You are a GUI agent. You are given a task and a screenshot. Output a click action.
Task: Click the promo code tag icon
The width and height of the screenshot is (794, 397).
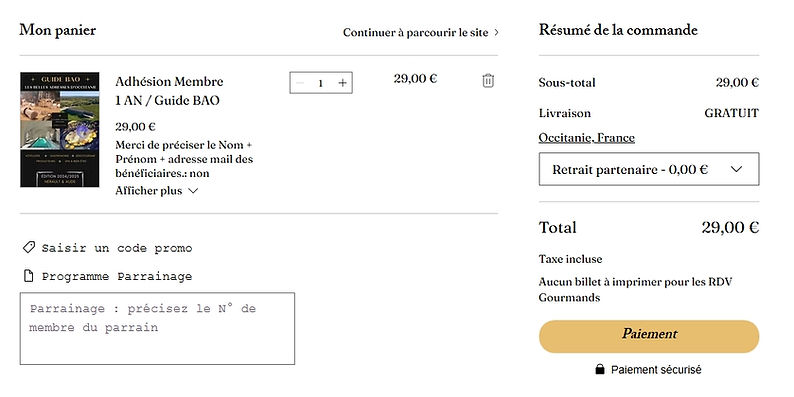pos(29,247)
